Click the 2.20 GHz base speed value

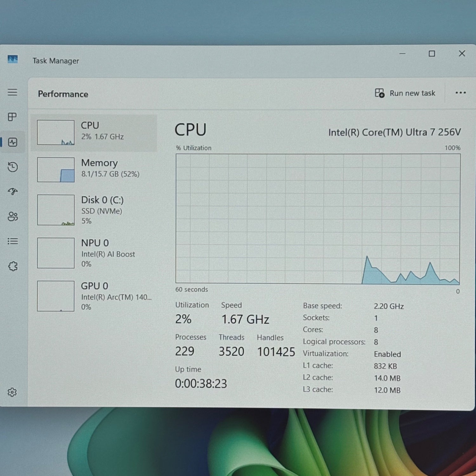point(389,307)
